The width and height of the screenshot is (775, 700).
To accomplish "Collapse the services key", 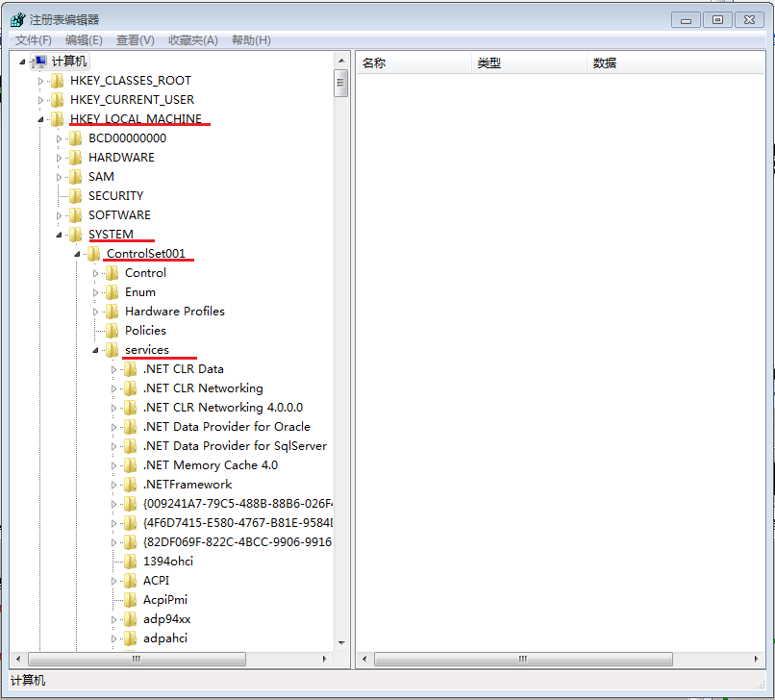I will 95,351.
